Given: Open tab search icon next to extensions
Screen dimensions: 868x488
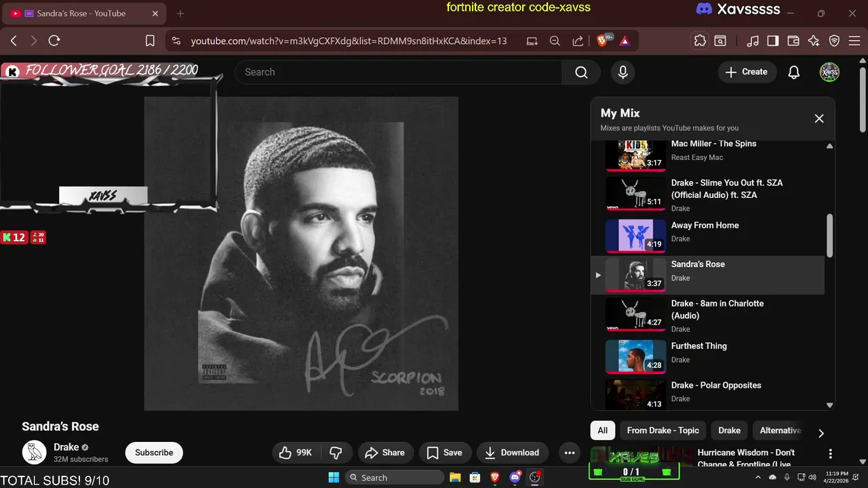Looking at the screenshot, I should (x=720, y=41).
